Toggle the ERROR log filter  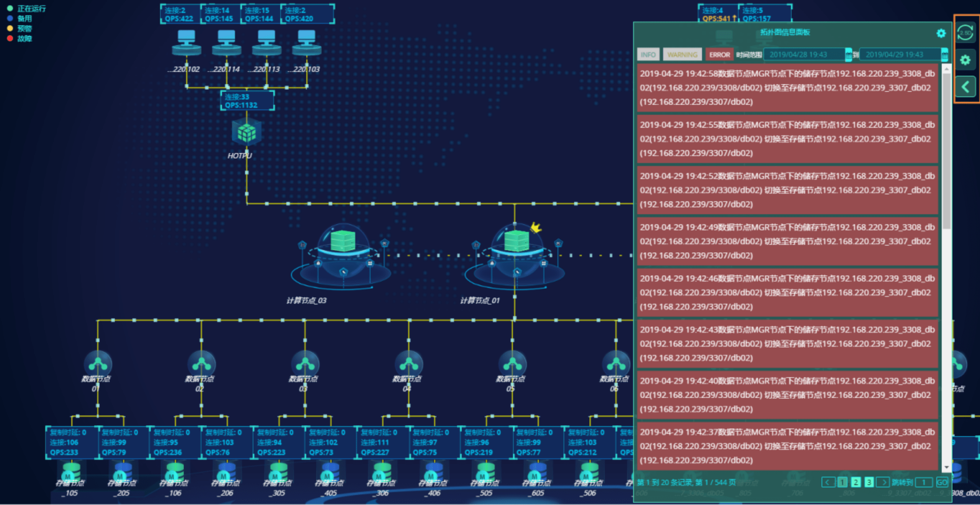pyautogui.click(x=719, y=55)
